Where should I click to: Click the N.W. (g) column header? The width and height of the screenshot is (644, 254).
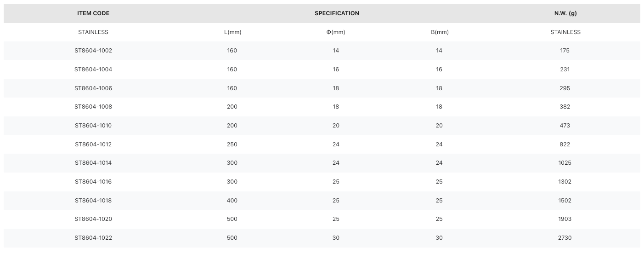(x=565, y=13)
